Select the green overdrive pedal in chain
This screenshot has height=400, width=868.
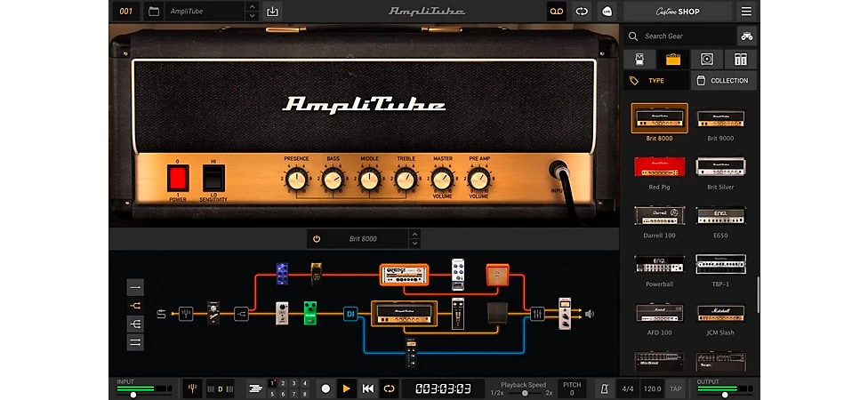(310, 313)
